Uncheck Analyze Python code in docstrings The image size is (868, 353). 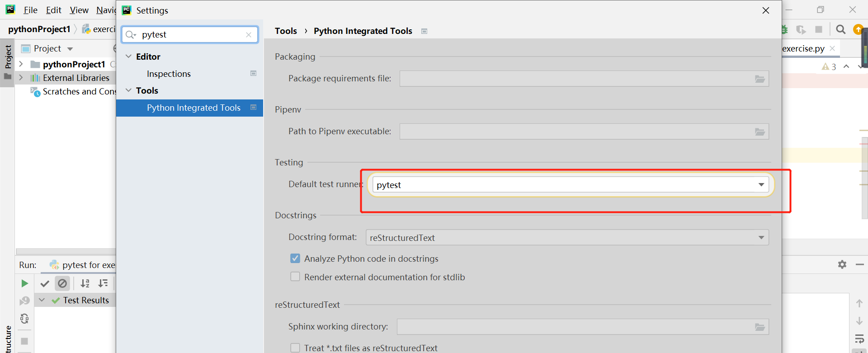coord(295,259)
